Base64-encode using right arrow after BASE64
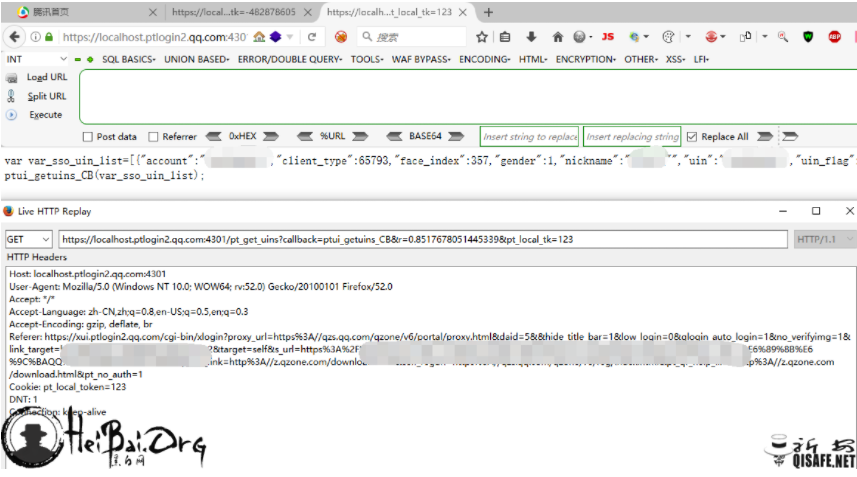The width and height of the screenshot is (857, 477). click(x=456, y=136)
